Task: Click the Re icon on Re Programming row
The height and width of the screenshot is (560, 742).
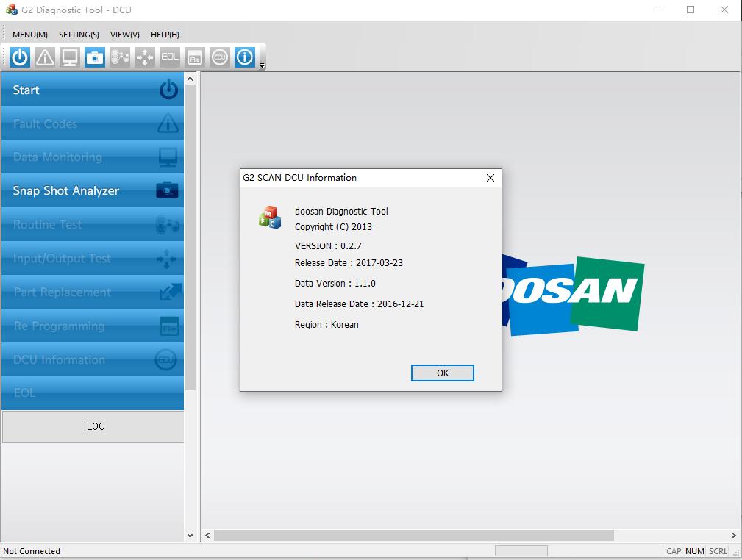Action: tap(169, 326)
